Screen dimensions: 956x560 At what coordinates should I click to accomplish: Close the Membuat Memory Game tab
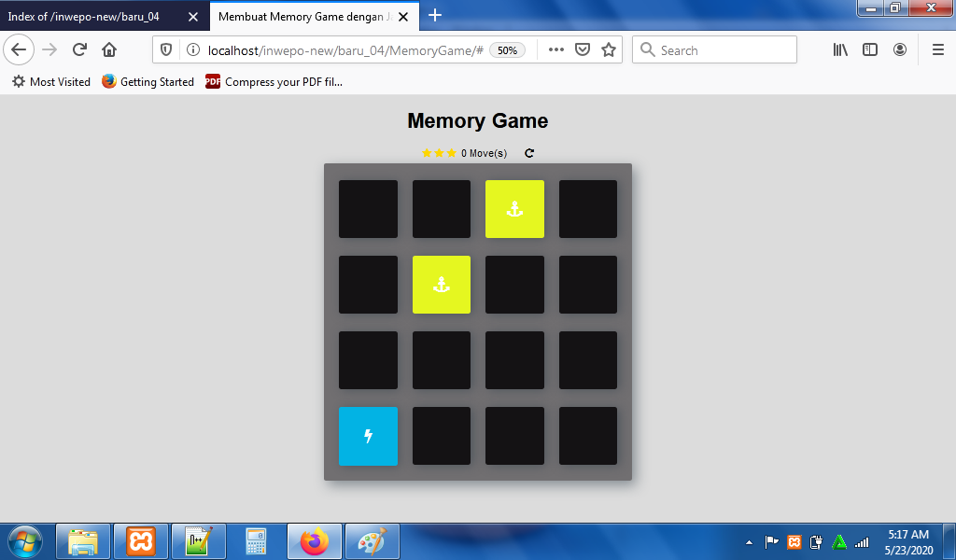403,17
